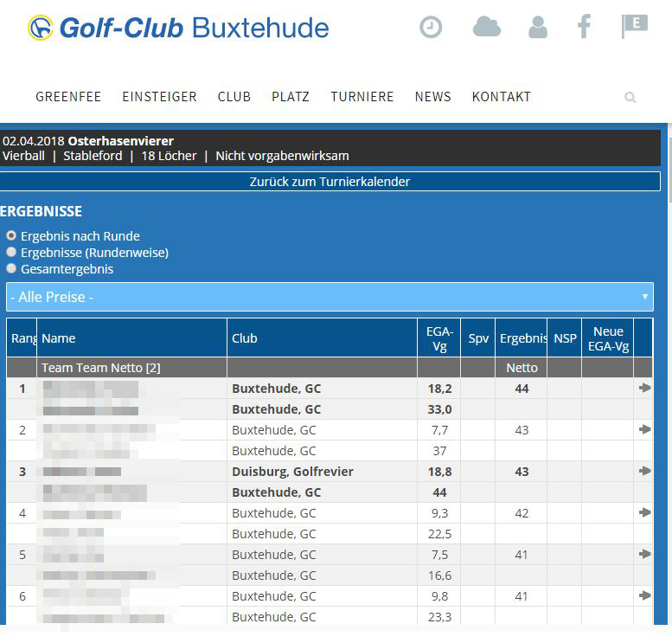This screenshot has height=643, width=672.
Task: Open the Facebook icon link
Action: click(584, 27)
